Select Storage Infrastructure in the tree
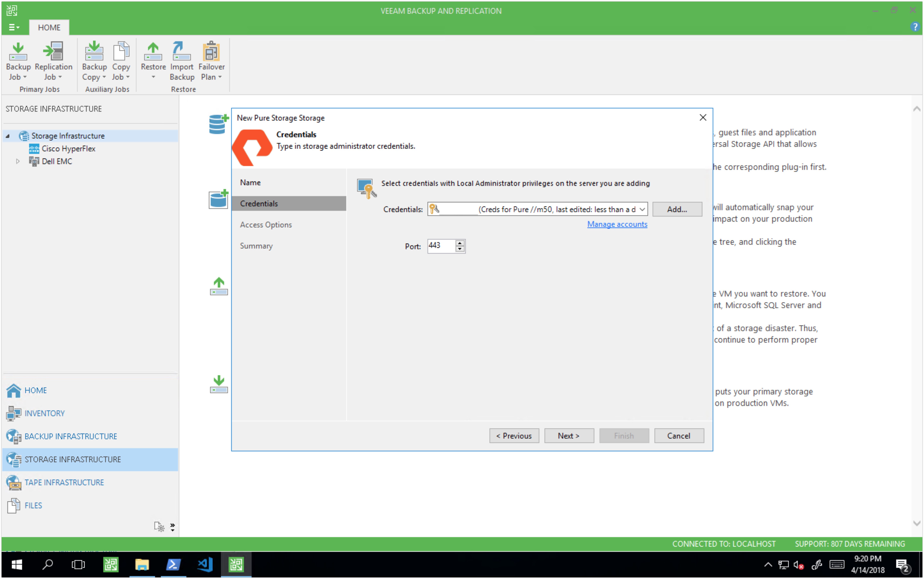Screen dimensions: 924x579 [x=68, y=136]
